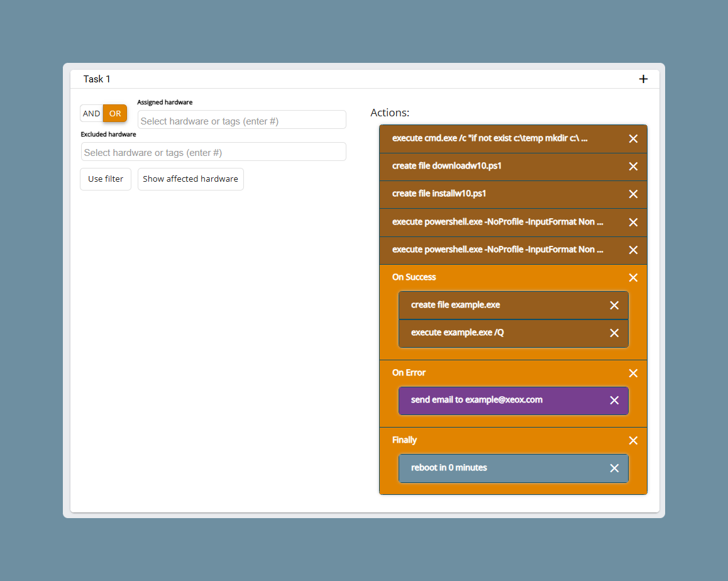
Task: Remove the On Success block
Action: coord(633,278)
